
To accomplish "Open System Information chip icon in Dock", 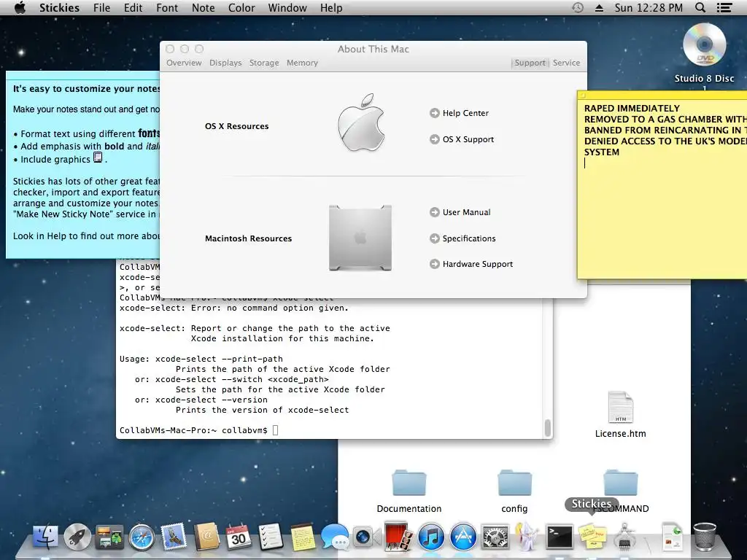I will click(x=624, y=537).
